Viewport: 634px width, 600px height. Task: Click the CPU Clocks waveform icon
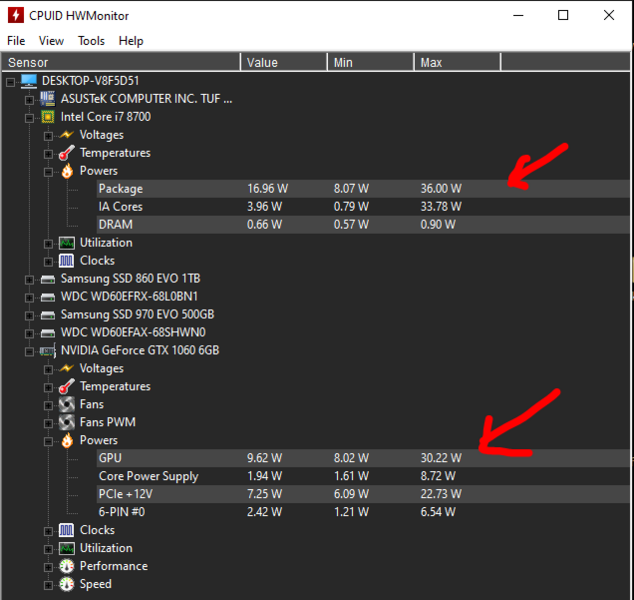tap(66, 261)
